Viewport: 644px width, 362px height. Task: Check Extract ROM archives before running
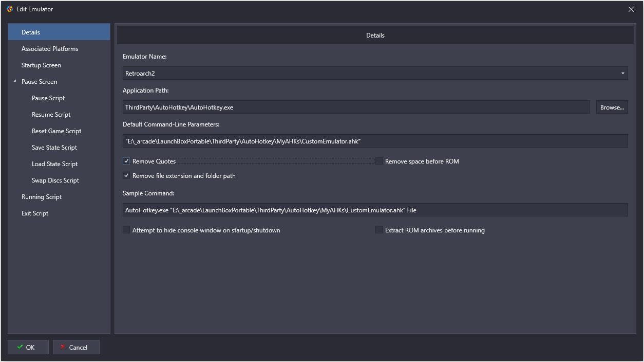click(379, 230)
